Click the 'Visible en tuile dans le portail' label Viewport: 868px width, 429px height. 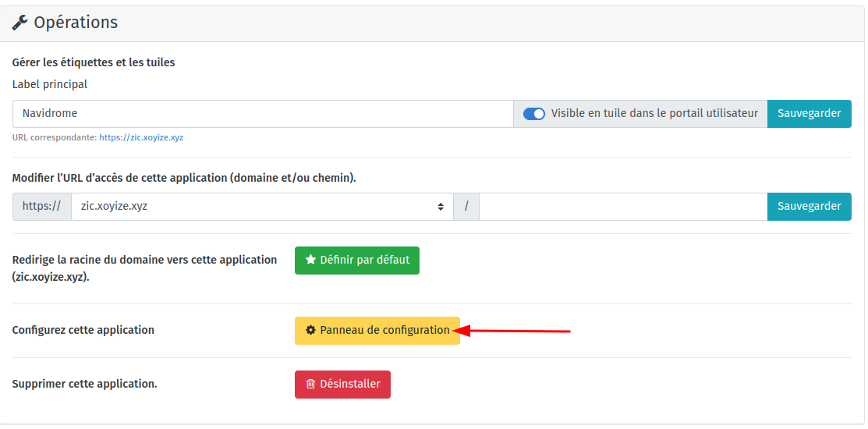(654, 114)
